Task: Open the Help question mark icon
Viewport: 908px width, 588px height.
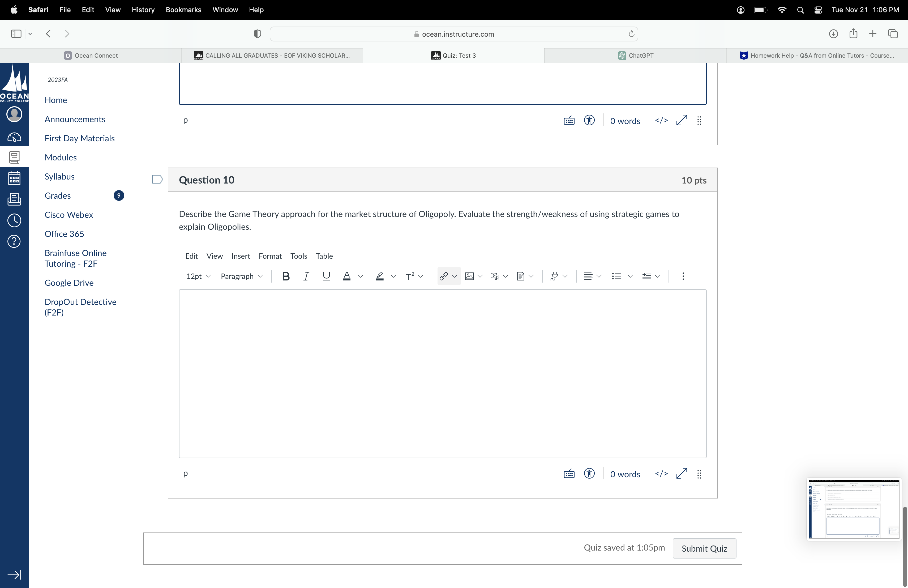Action: coord(14,241)
